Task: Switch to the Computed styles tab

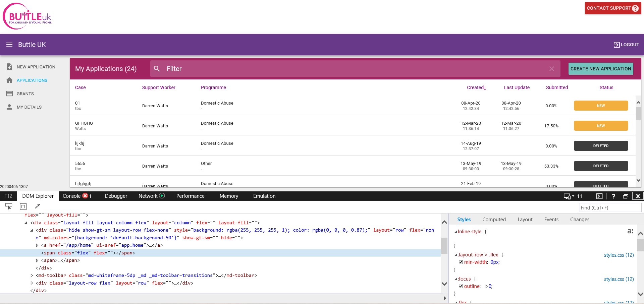Action: click(494, 220)
